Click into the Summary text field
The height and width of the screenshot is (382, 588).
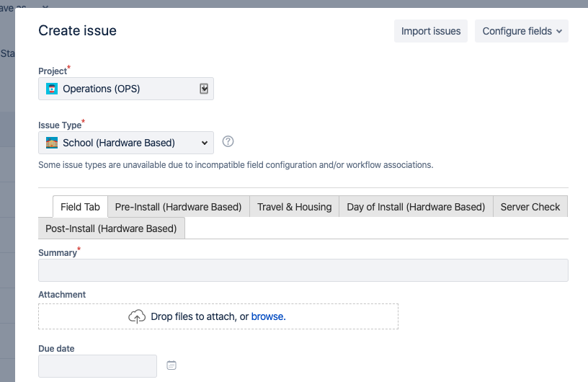click(303, 270)
